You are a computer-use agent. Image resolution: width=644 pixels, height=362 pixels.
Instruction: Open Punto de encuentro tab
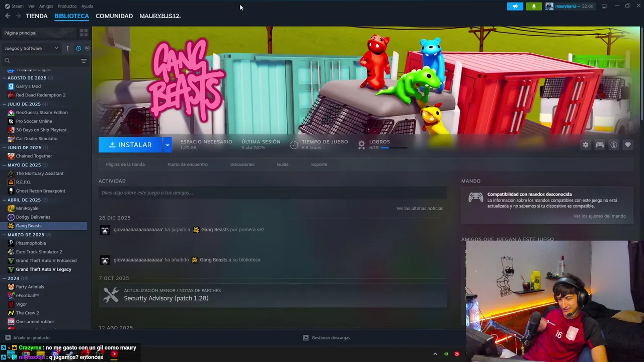point(188,164)
